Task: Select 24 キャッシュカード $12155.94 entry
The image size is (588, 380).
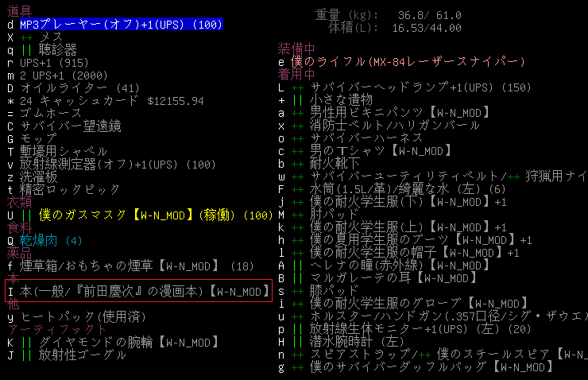Action: click(x=111, y=101)
